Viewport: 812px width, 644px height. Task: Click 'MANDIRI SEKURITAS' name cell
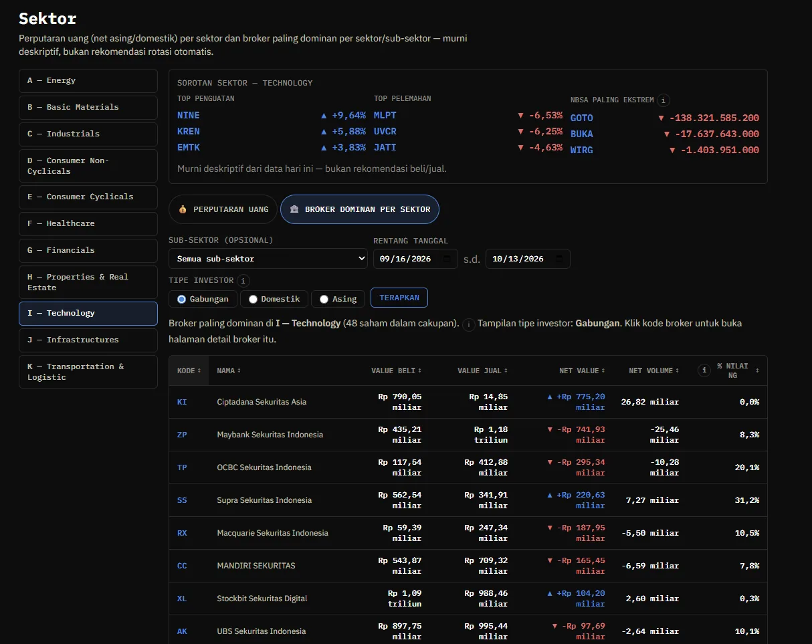point(256,566)
